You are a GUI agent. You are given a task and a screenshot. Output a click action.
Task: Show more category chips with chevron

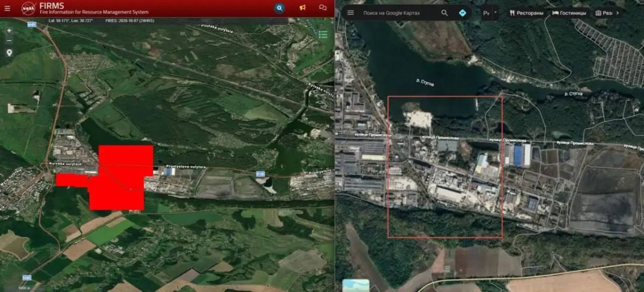click(618, 13)
